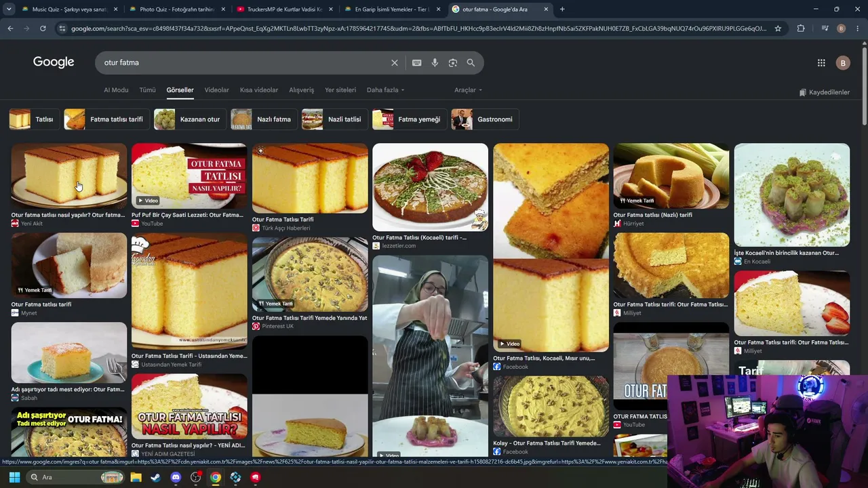Go to the Google logo homepage
Viewport: 868px width, 488px height.
pos(54,62)
